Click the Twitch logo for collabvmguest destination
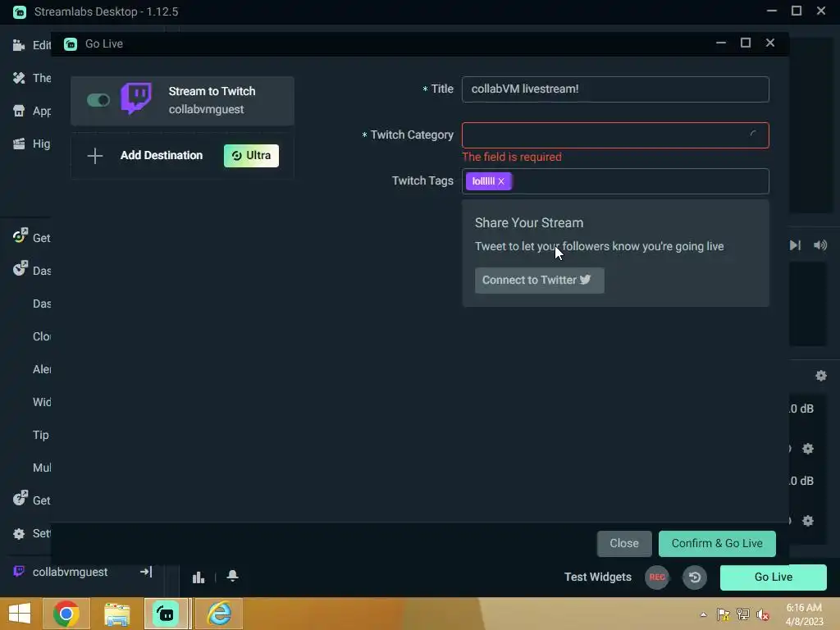 point(136,98)
